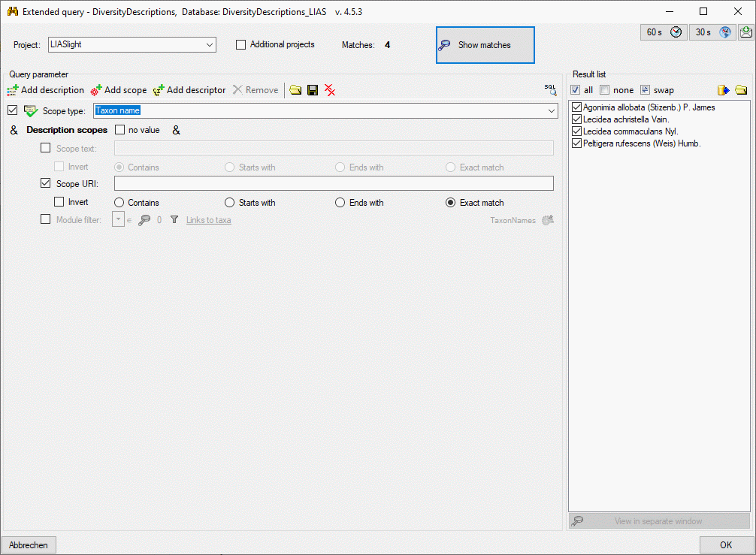This screenshot has width=756, height=555.
Task: Expand the Scope type dropdown
Action: tap(551, 111)
